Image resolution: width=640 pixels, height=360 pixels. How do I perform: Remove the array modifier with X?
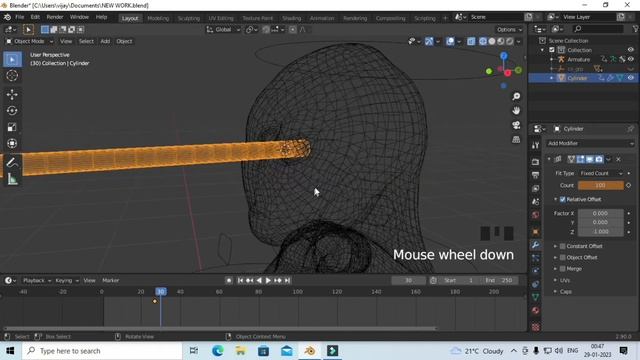pos(618,159)
